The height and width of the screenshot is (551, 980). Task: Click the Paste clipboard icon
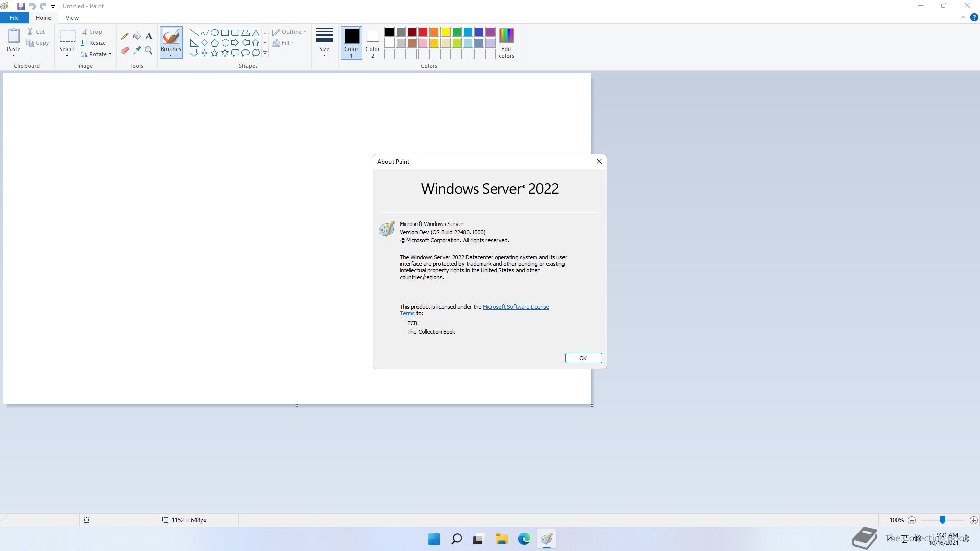(14, 36)
